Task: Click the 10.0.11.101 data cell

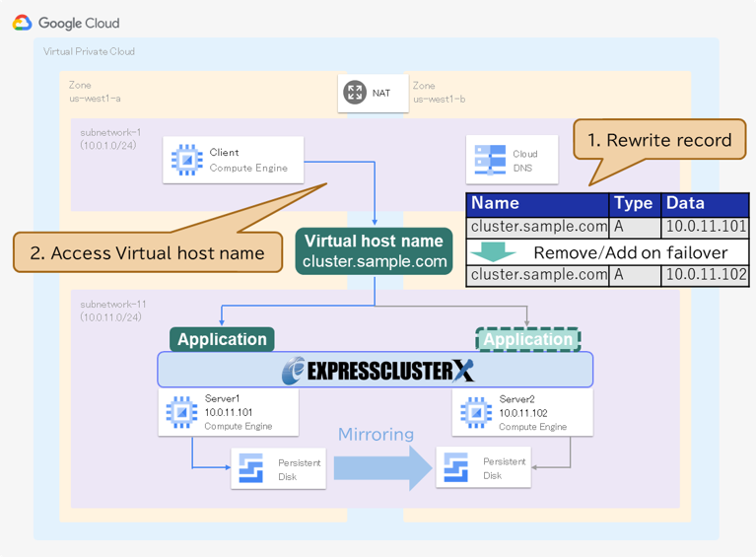Action: [707, 228]
